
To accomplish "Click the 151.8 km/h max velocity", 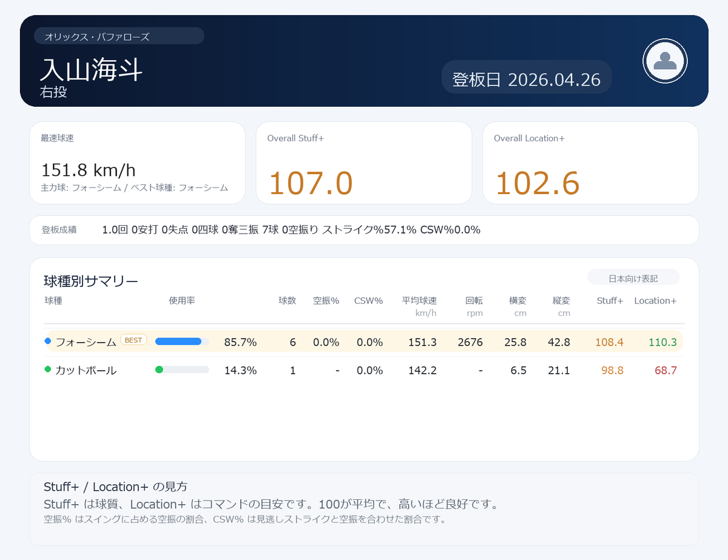I will click(88, 170).
